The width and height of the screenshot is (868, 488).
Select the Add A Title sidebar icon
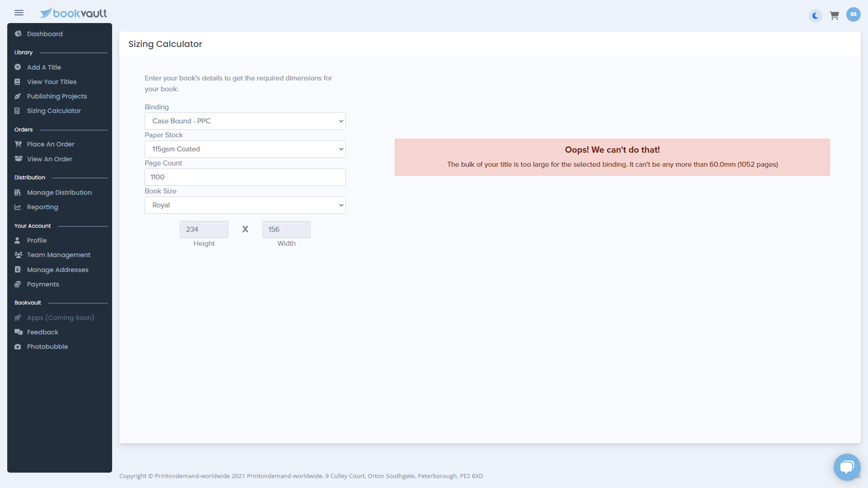tap(18, 67)
